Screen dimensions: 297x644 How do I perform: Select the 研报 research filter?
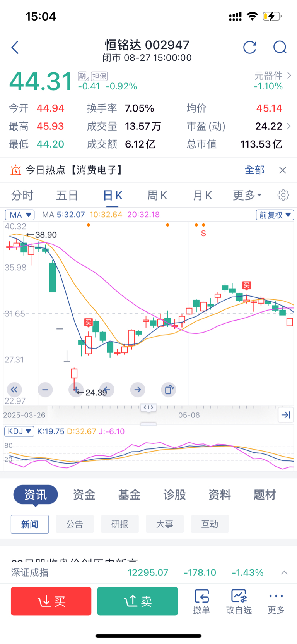click(119, 524)
